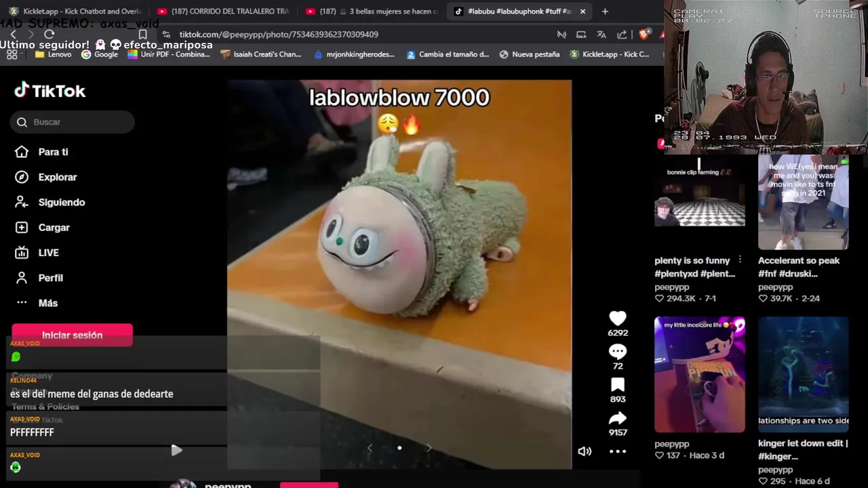
Task: Click the Terms & Policies footer link
Action: coord(45,407)
